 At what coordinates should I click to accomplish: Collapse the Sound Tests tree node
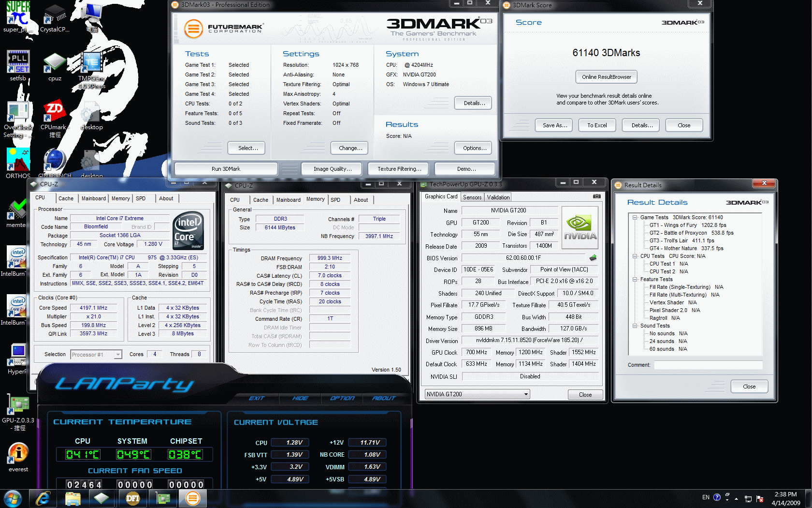635,326
